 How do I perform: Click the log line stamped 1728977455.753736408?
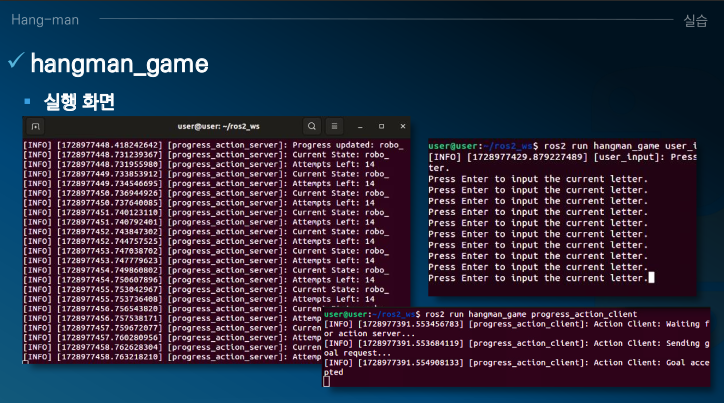click(199, 299)
